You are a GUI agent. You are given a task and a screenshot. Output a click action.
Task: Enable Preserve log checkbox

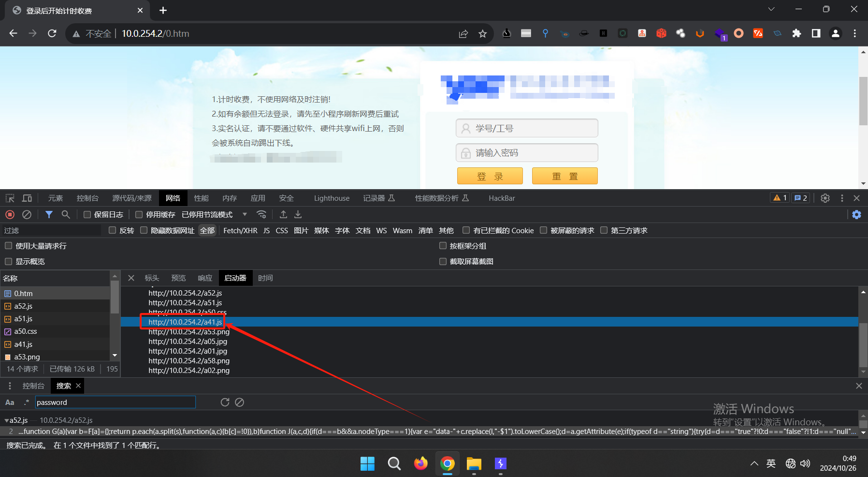pyautogui.click(x=87, y=214)
